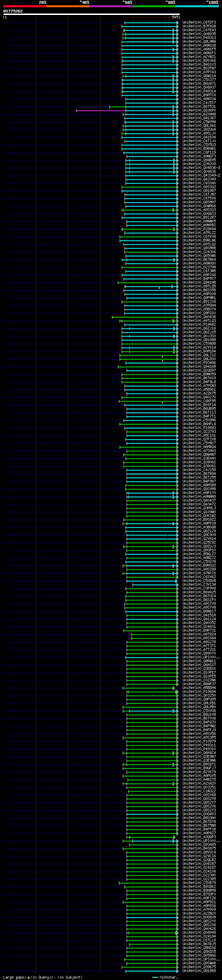Click the cyan alignment bar for B0D8X8

pyautogui.click(x=152, y=917)
